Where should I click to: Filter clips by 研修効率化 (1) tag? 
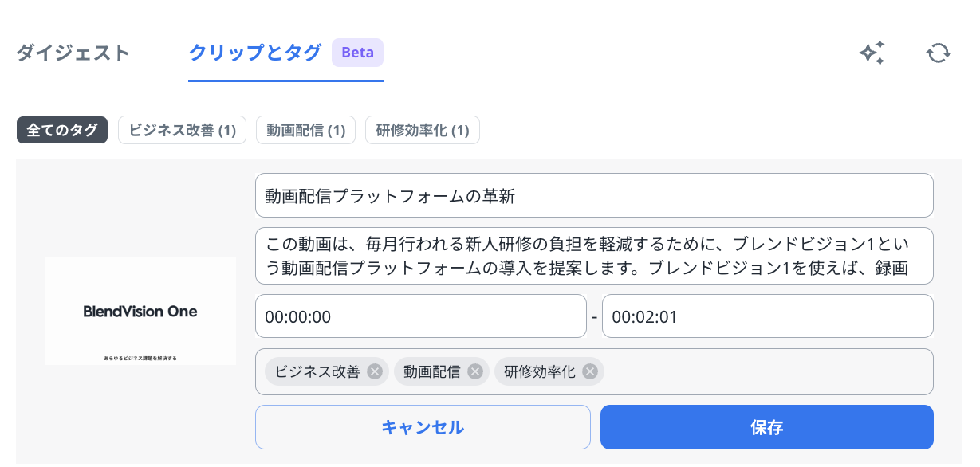pyautogui.click(x=422, y=130)
